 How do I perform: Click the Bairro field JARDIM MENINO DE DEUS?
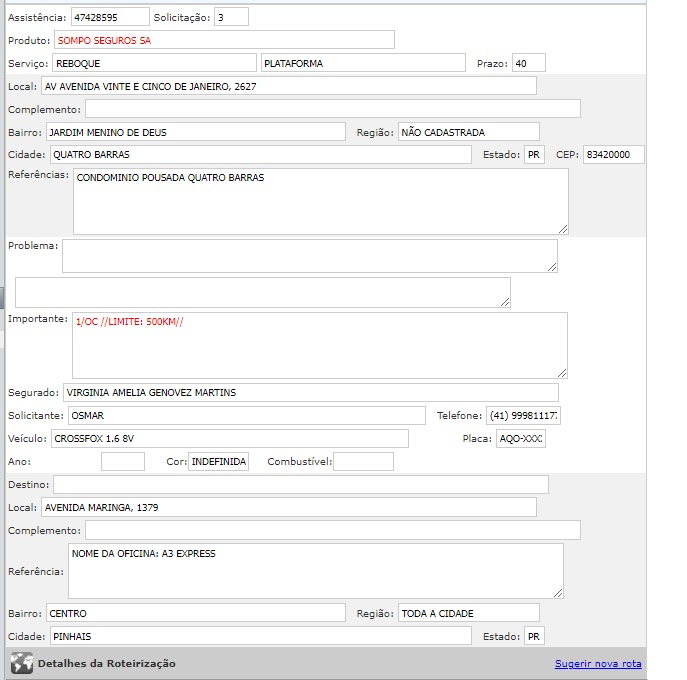point(196,132)
